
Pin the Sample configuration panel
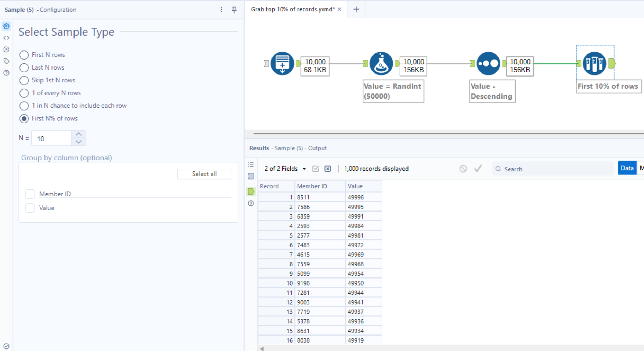pos(234,10)
